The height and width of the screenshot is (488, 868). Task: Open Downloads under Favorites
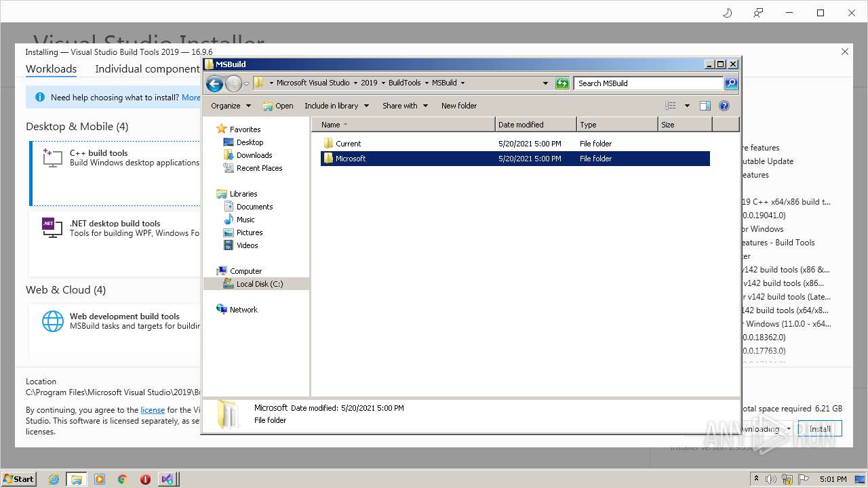click(x=254, y=155)
